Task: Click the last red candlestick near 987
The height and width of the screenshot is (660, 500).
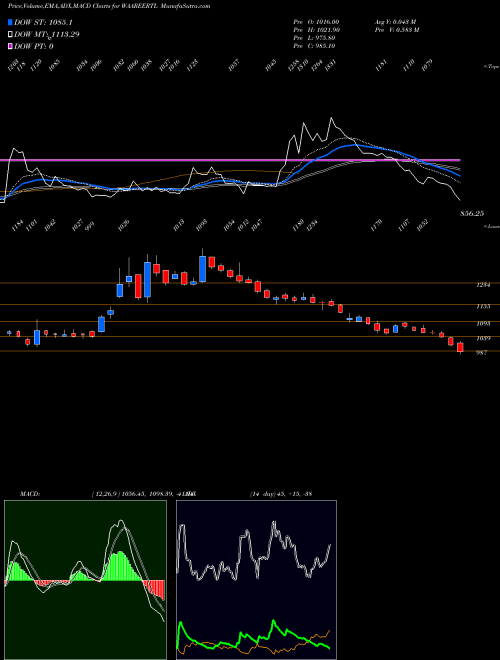Action: 460,347
